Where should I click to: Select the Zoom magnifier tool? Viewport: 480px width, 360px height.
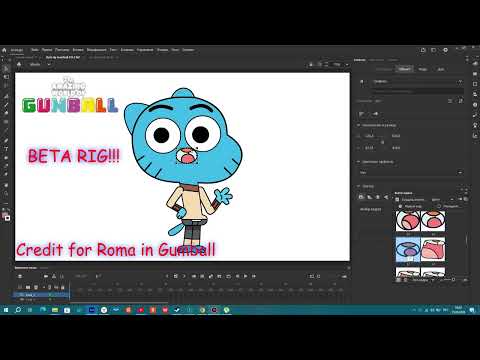[6, 193]
